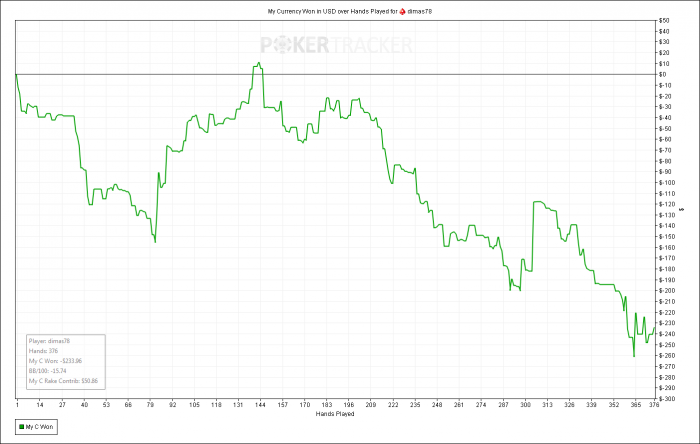Click the '352' x-axis tick label
The width and height of the screenshot is (700, 444).
tap(613, 405)
